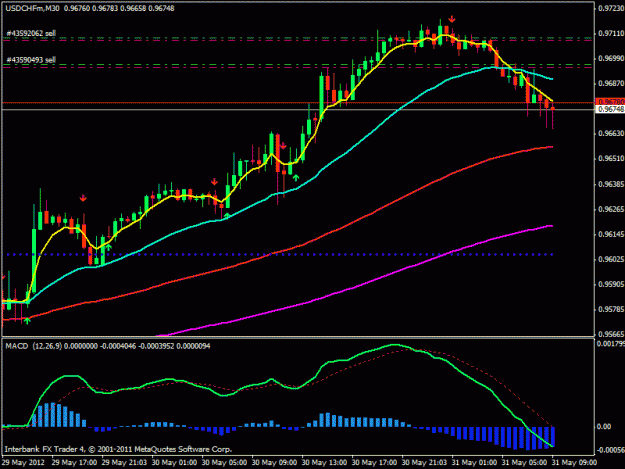625x469 pixels.
Task: Click the 0.97110 price axis label
Action: (x=611, y=33)
